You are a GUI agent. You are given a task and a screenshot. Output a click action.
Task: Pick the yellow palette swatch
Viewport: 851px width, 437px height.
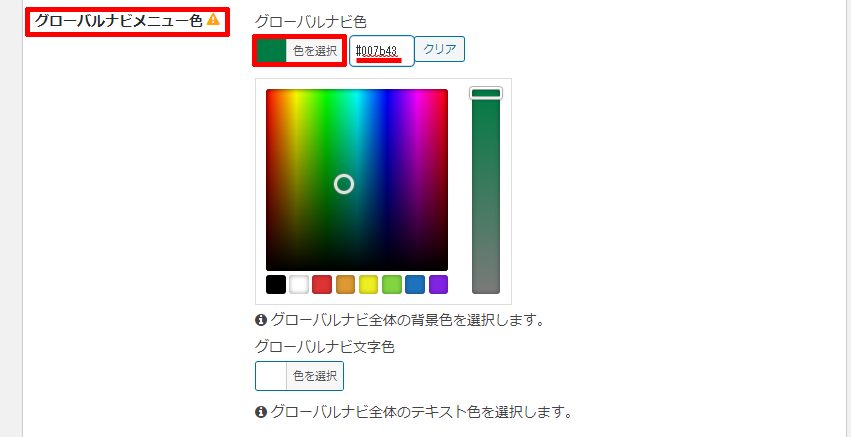tap(369, 284)
